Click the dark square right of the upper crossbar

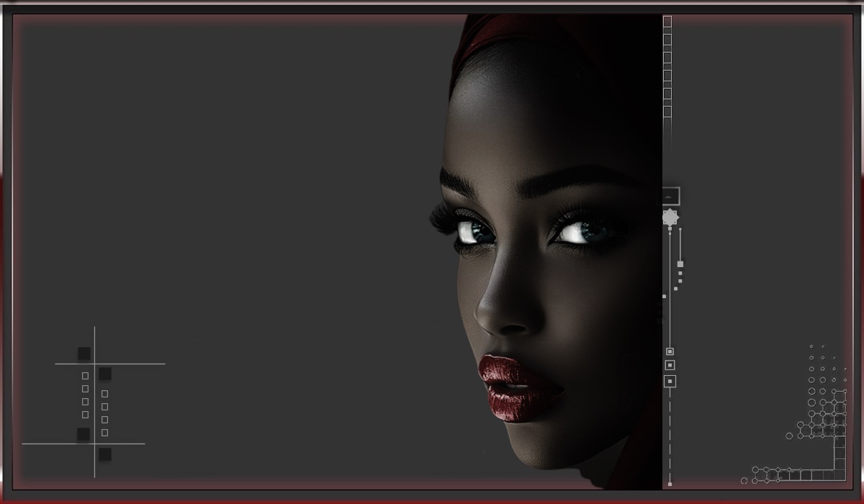pos(105,374)
